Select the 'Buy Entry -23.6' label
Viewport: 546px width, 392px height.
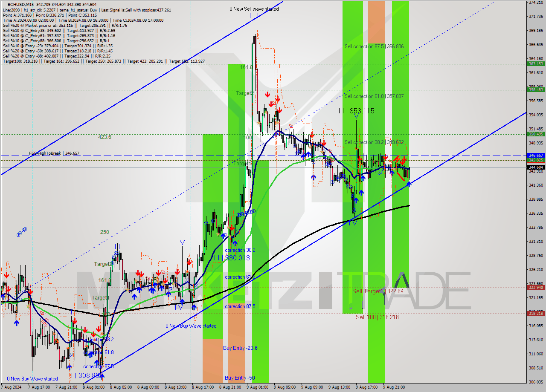(240, 348)
